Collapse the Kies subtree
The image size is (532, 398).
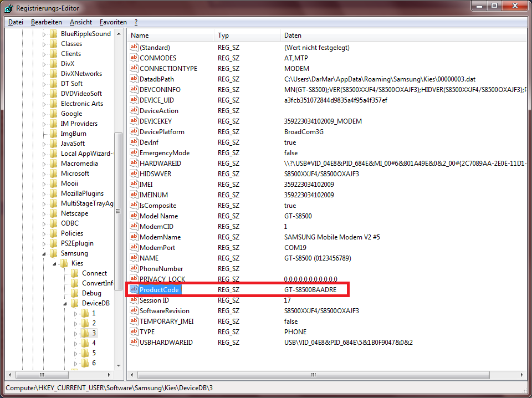[54, 264]
